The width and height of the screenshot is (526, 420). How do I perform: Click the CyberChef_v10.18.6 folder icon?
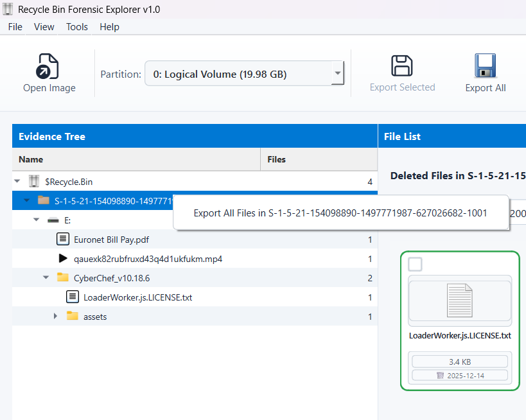[63, 277]
